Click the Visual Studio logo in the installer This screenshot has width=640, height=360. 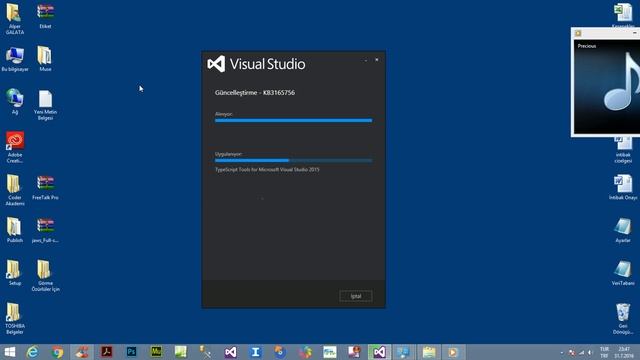pos(216,64)
